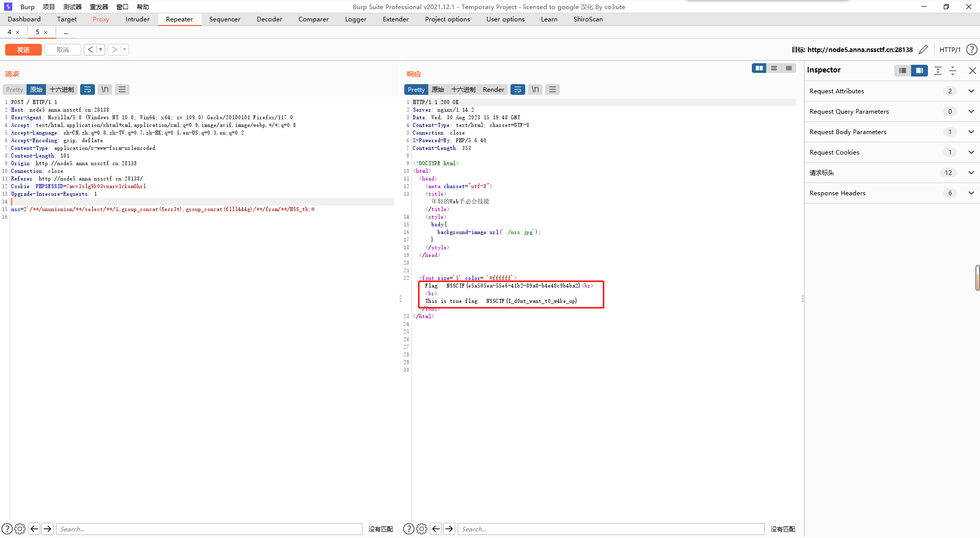Expand Request Body Parameters section
Screen dimensions: 980x538
892,132
